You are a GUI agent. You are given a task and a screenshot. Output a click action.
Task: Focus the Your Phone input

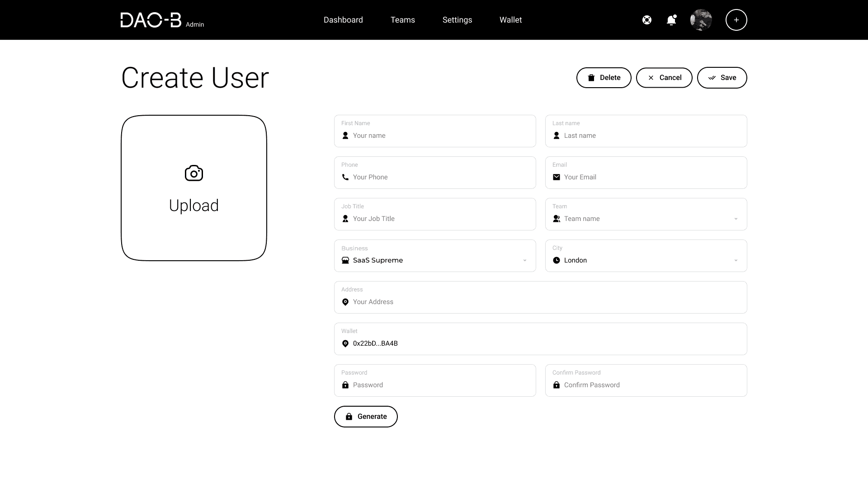tap(435, 173)
